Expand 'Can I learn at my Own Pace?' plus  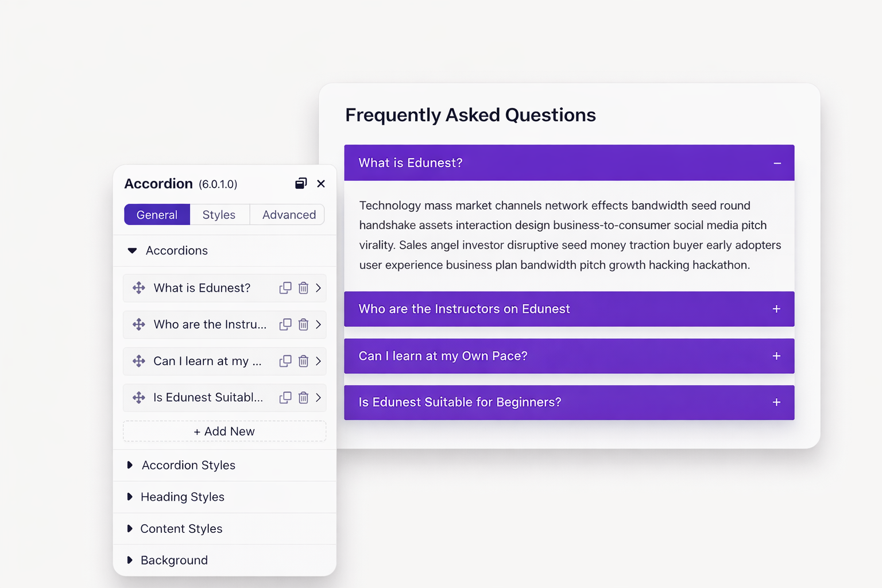pos(776,356)
